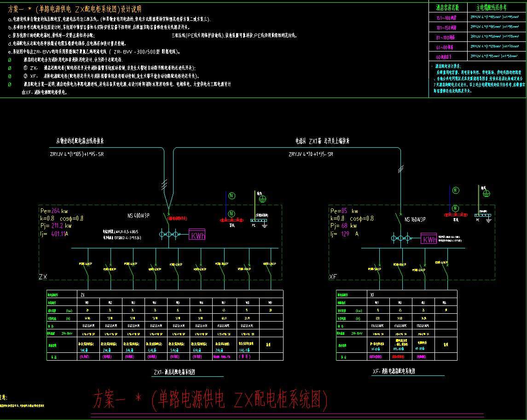Screen dimensions: 527x420
Task: Select the current transformer circles in ZX panel
Action: (x=168, y=235)
